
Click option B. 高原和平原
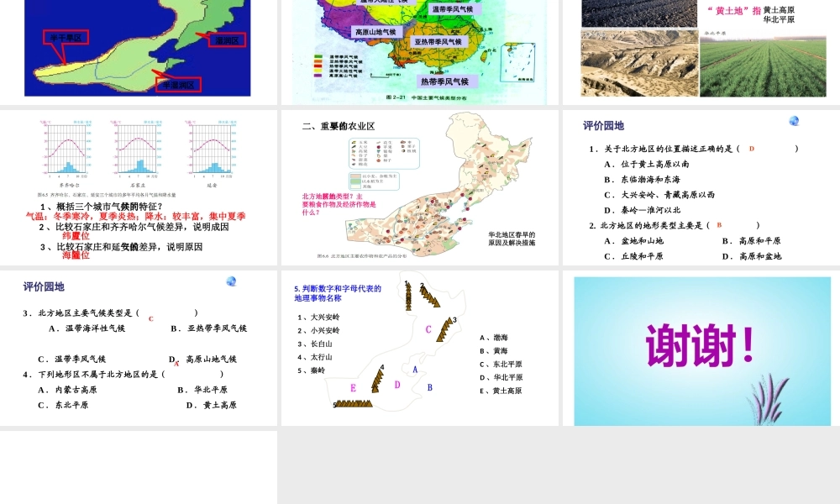[752, 241]
